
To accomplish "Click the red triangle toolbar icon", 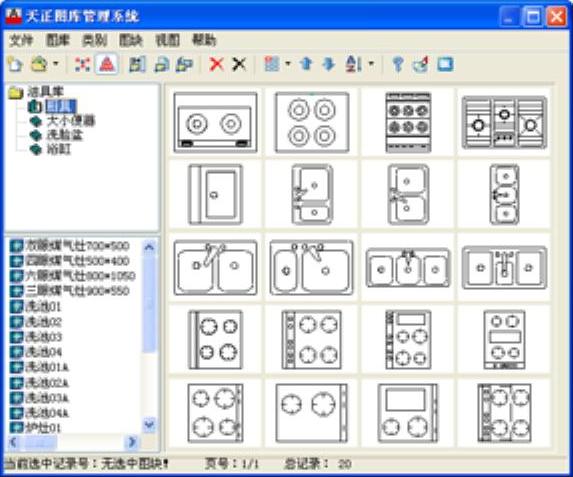I will (x=107, y=65).
